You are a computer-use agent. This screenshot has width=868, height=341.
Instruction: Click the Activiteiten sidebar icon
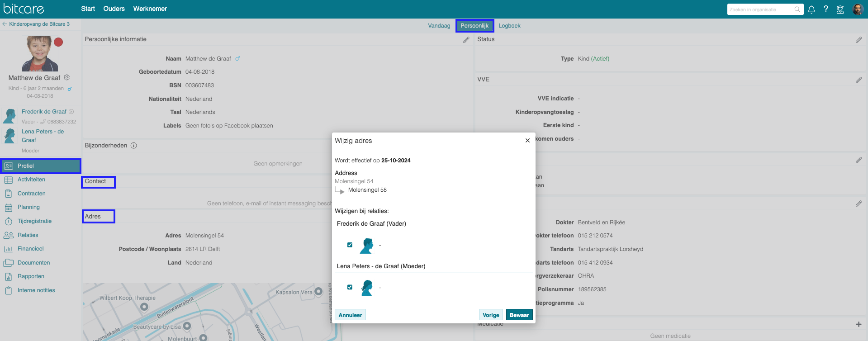8,180
